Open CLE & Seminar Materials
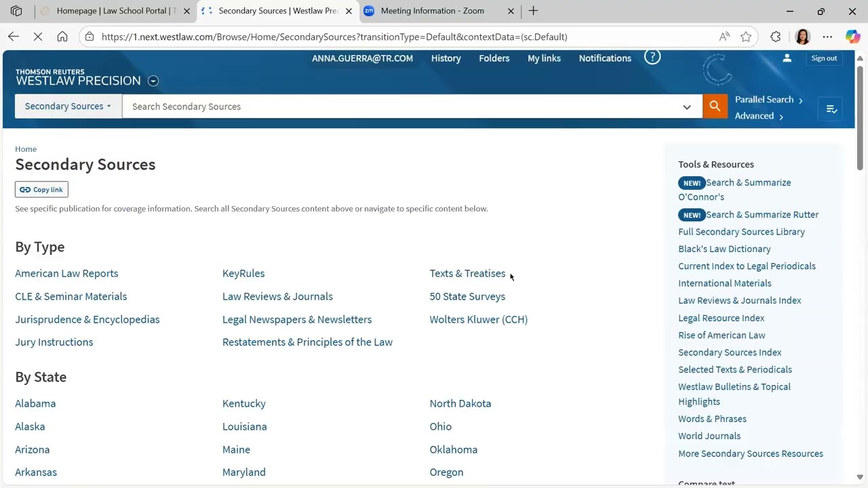Viewport: 868px width, 488px height. [x=71, y=296]
